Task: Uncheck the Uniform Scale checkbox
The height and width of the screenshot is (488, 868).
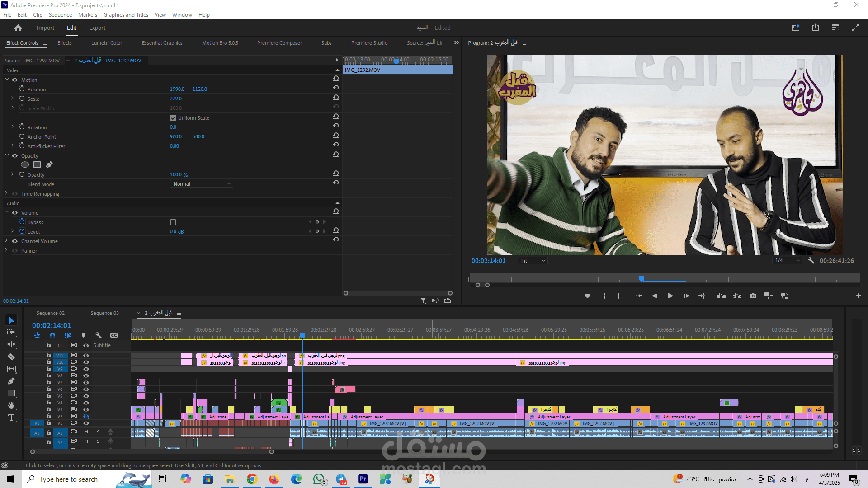Action: (x=173, y=118)
